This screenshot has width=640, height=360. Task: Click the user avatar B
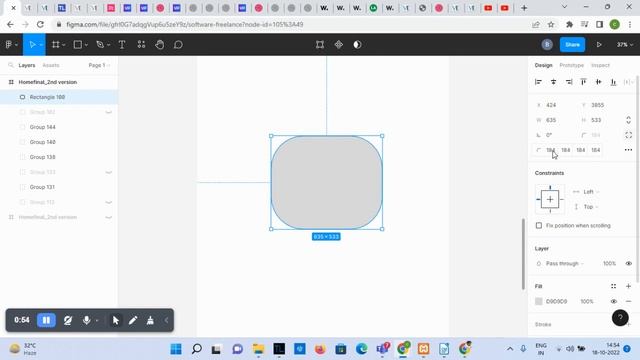tap(547, 44)
